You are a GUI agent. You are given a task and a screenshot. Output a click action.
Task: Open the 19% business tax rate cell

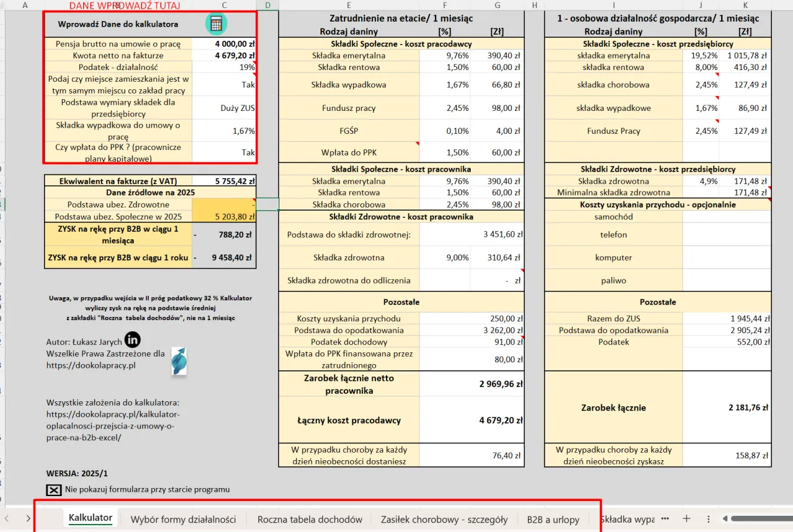[x=224, y=67]
